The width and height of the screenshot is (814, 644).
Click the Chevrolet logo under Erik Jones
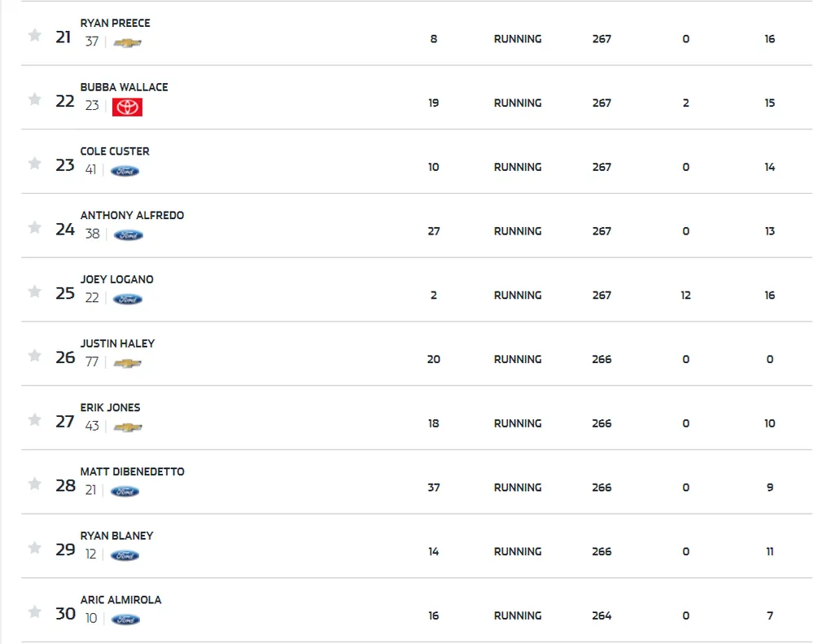pyautogui.click(x=127, y=427)
